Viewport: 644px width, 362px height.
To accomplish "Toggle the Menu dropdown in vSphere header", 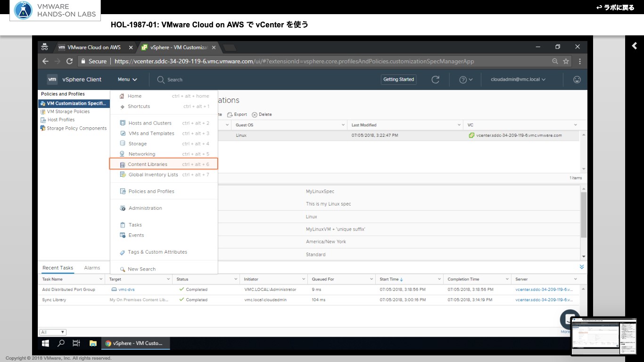I will tap(127, 80).
